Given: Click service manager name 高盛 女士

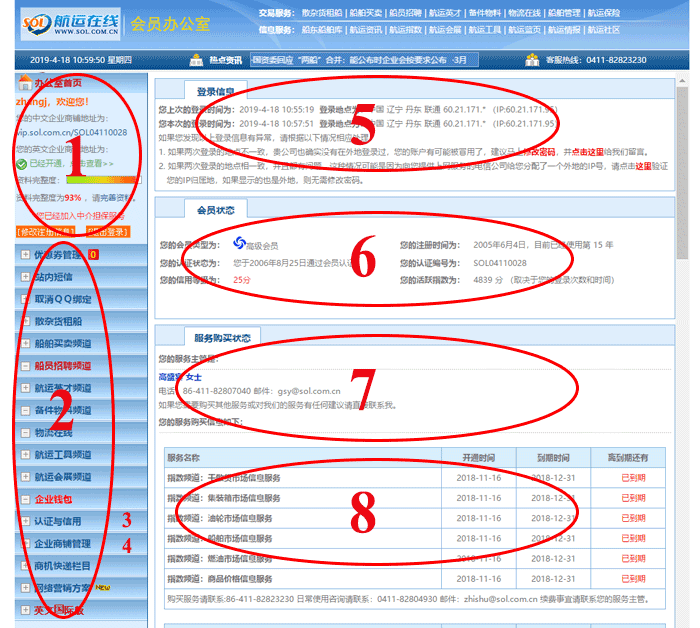Looking at the screenshot, I should point(180,377).
